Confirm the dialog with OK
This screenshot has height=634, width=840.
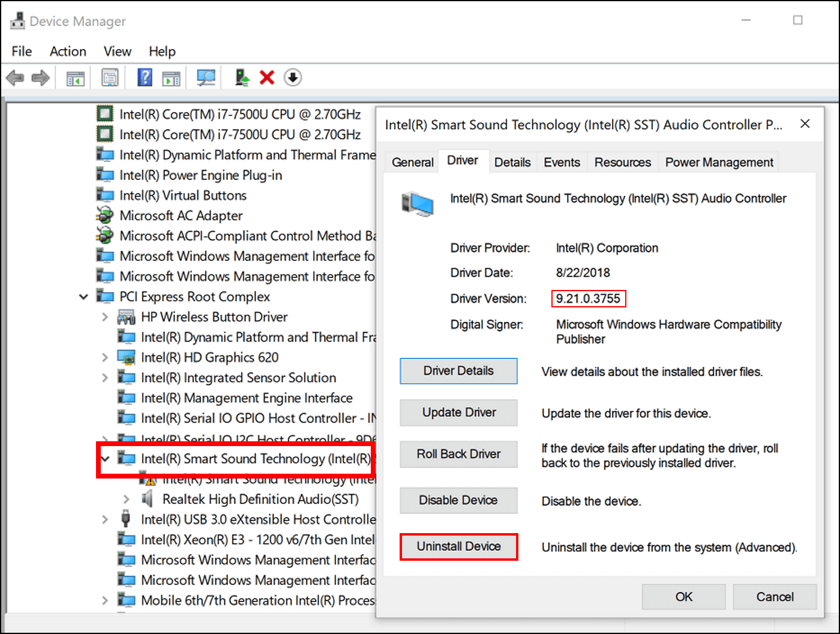click(x=683, y=597)
